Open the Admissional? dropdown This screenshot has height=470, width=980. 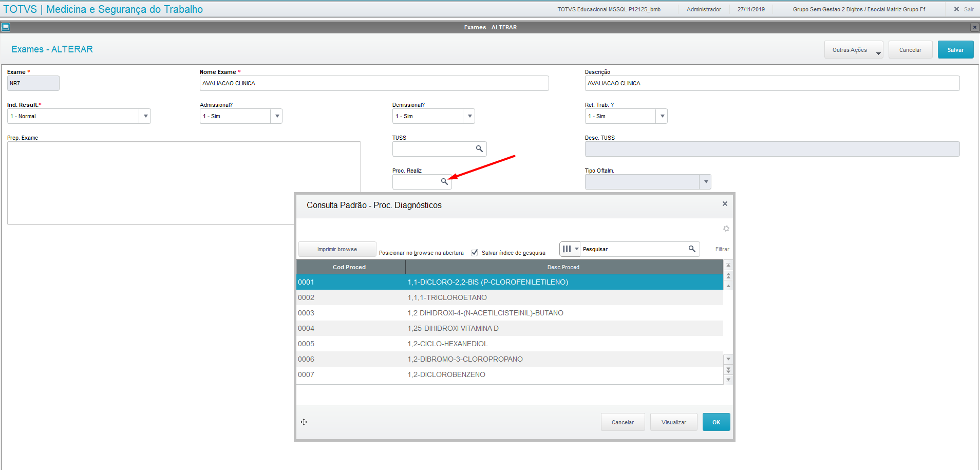(x=277, y=116)
